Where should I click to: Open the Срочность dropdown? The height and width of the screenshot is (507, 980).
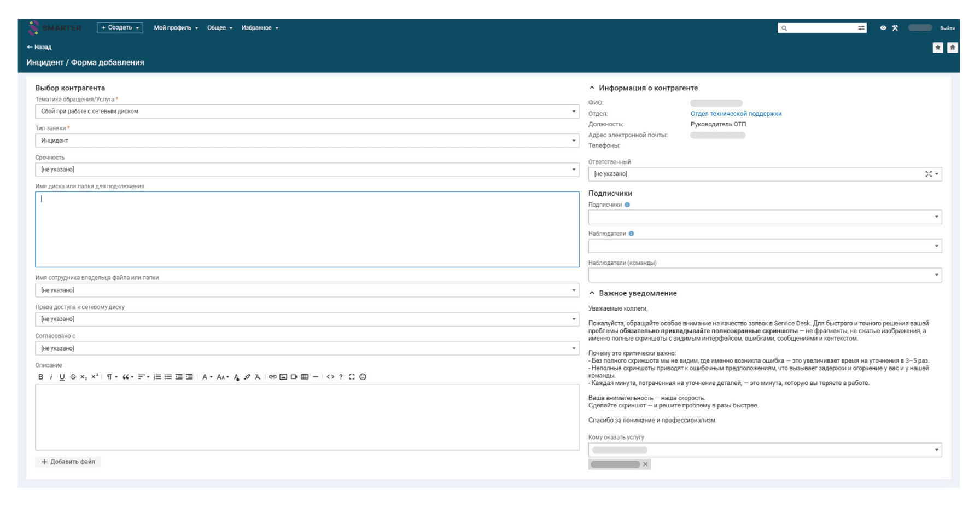[x=307, y=170]
